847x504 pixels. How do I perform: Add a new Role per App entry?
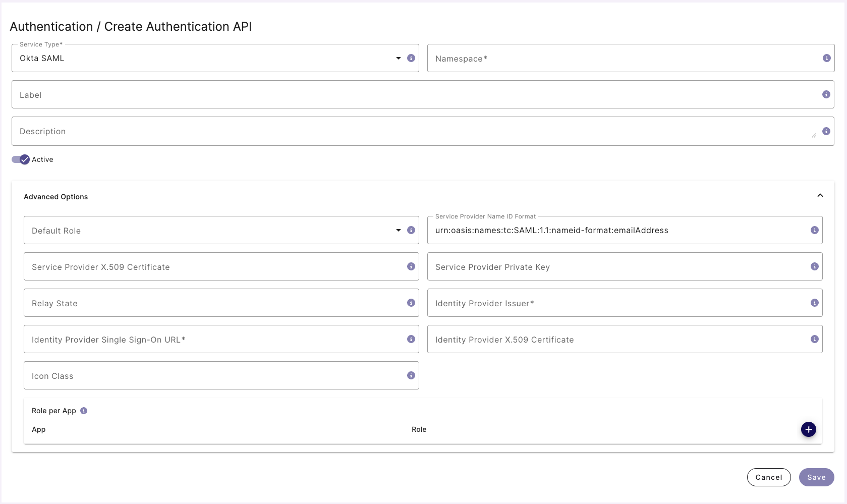[x=808, y=429]
